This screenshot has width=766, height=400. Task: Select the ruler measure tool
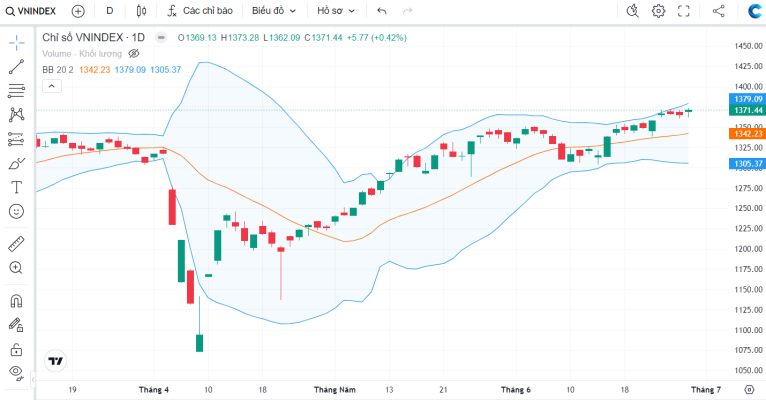[16, 244]
